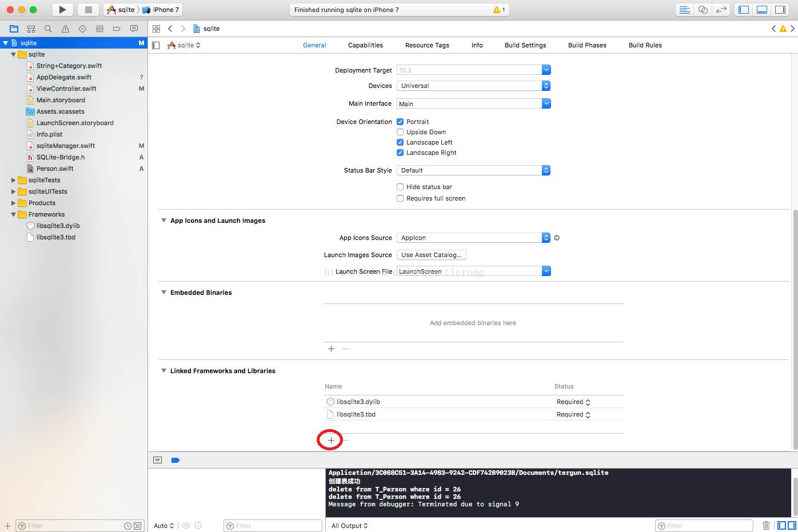Click the Run play button
This screenshot has height=532, width=798.
pyautogui.click(x=62, y=10)
